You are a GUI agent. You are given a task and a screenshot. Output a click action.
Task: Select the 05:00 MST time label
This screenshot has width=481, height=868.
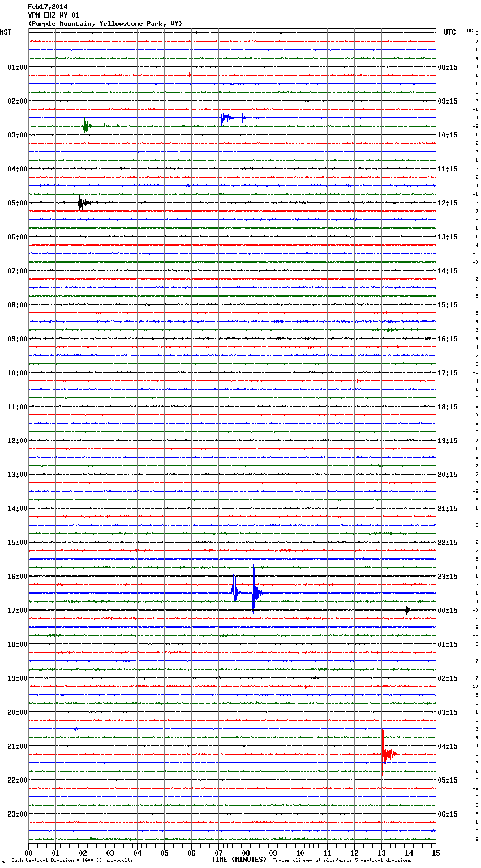pyautogui.click(x=18, y=203)
